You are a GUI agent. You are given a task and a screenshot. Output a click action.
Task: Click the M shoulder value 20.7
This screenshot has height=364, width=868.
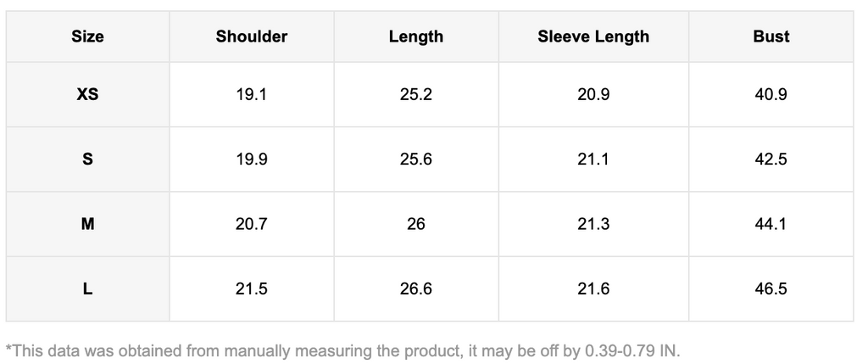pos(252,224)
